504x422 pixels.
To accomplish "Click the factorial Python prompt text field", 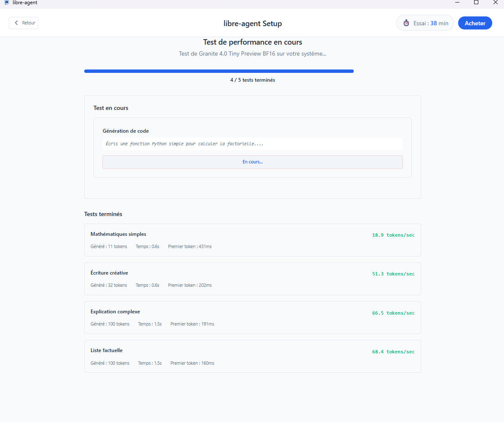I will pos(253,144).
